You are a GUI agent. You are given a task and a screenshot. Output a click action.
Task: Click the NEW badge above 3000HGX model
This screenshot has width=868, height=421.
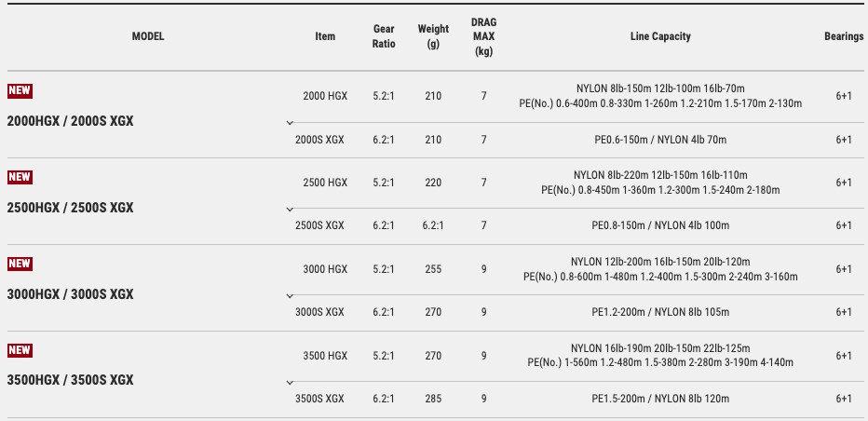click(20, 264)
